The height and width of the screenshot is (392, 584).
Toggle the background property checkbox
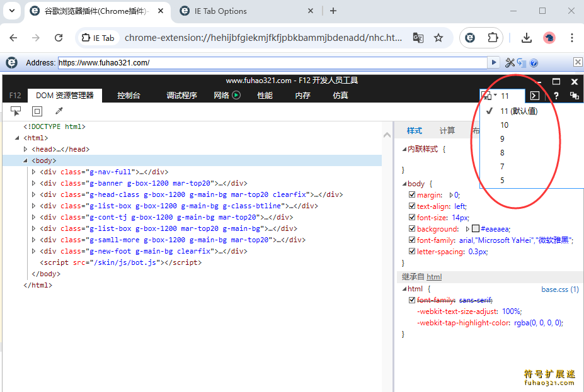point(412,228)
